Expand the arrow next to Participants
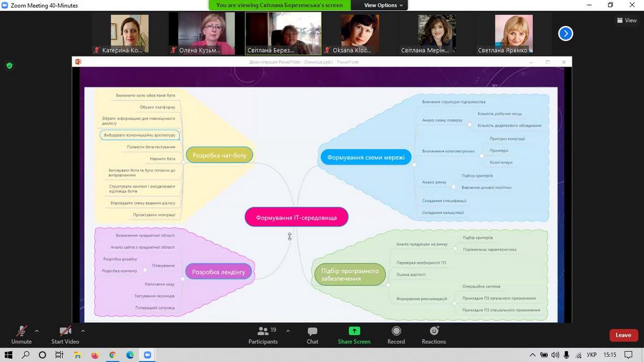The image size is (644, 362). tap(288, 331)
